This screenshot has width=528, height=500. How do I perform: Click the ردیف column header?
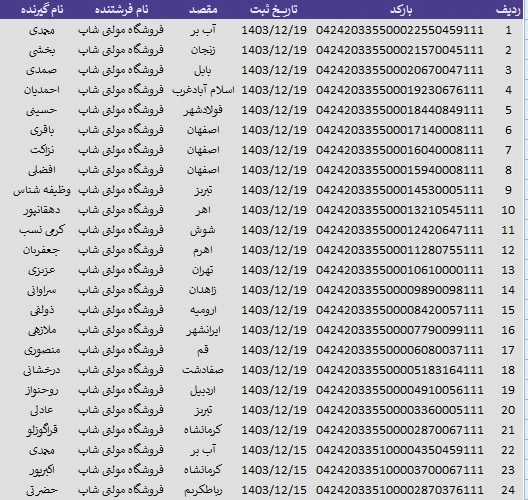[508, 10]
